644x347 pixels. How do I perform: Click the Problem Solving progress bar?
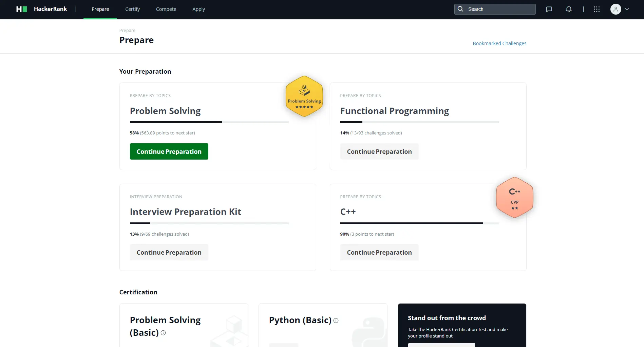[x=209, y=122]
